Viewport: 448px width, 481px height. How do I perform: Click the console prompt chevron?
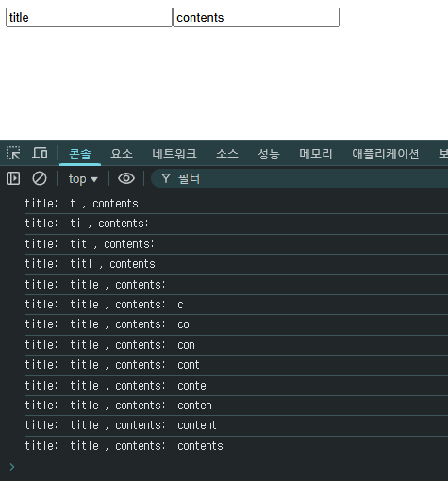point(12,467)
